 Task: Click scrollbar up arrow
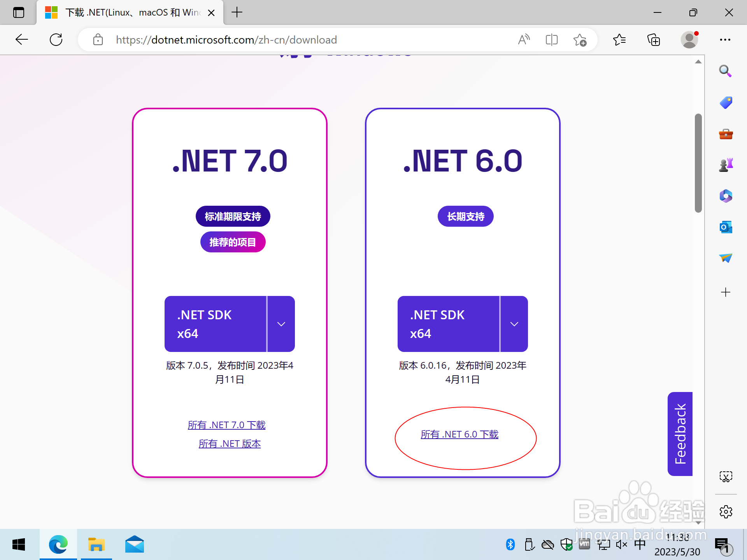click(x=698, y=62)
